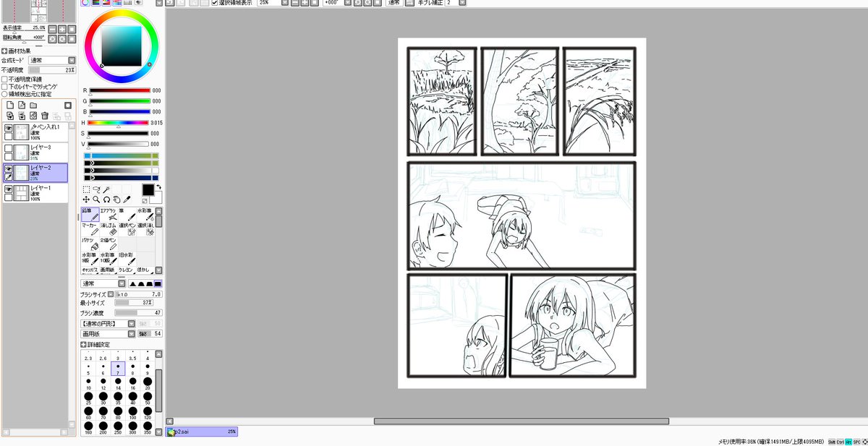Select the hand pan tool
Image resolution: width=868 pixels, height=446 pixels.
point(116,199)
